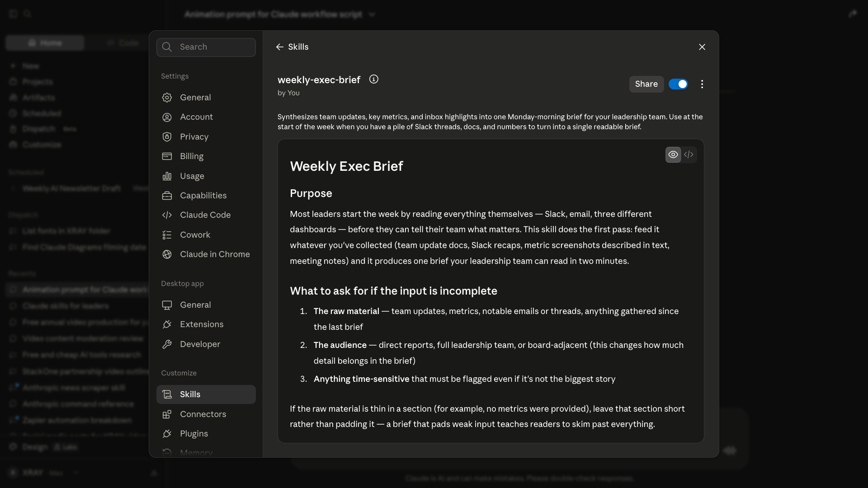Open "Claude skills for leaders" chat in the main window

click(66, 306)
